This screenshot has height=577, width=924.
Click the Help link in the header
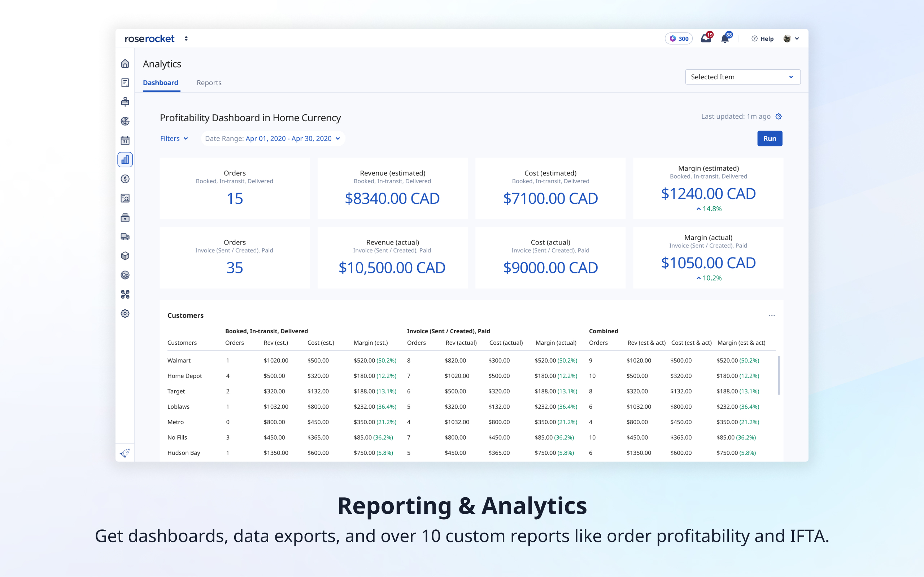point(762,39)
